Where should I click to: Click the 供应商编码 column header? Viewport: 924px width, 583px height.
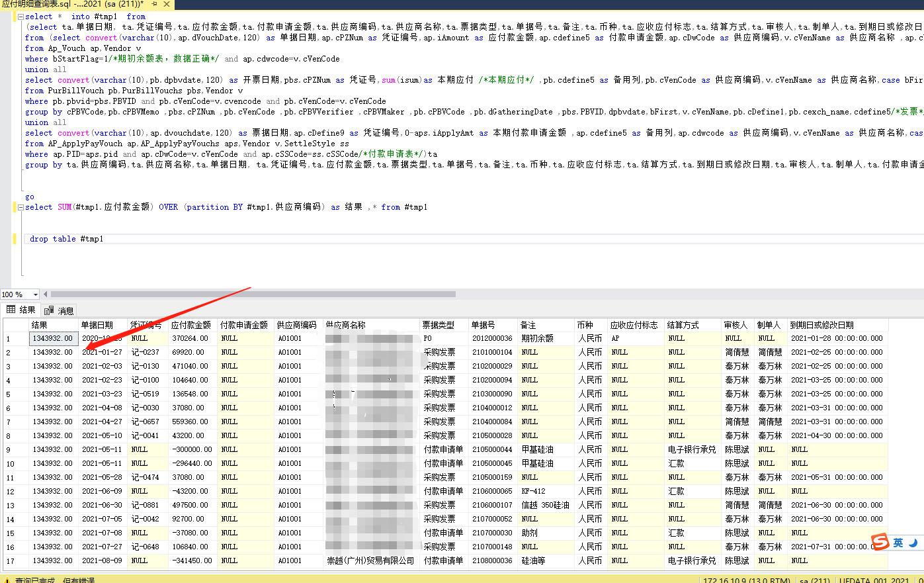tap(299, 325)
